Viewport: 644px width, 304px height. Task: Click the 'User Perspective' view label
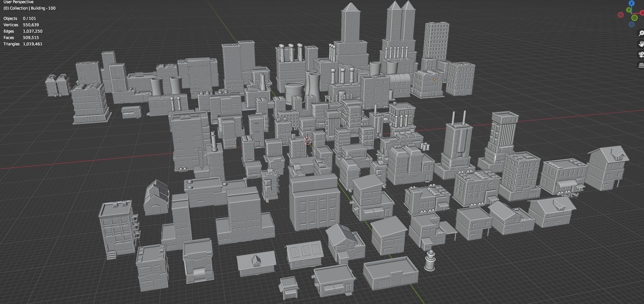click(18, 2)
